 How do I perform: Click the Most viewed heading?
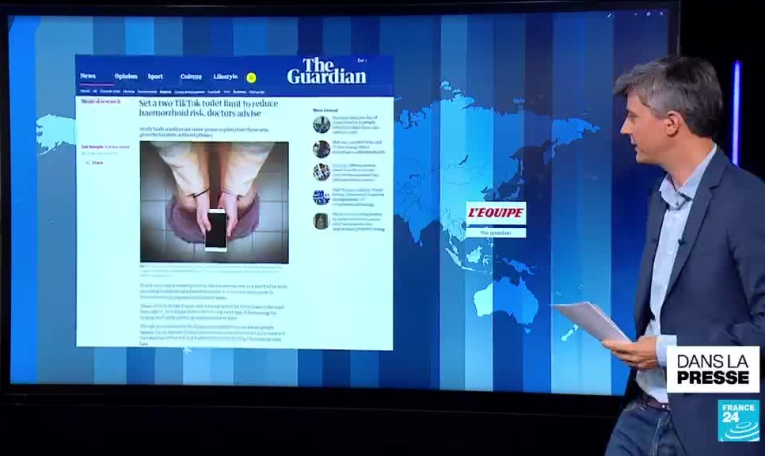(325, 111)
